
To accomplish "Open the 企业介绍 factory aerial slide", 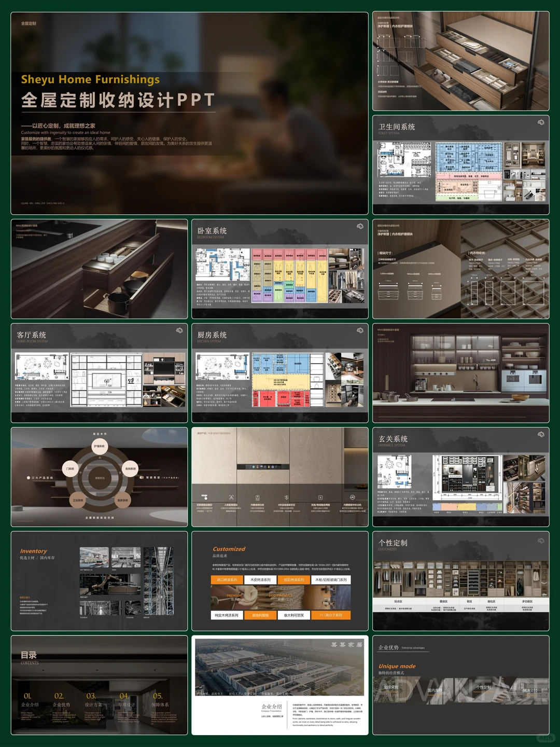I will (x=280, y=685).
